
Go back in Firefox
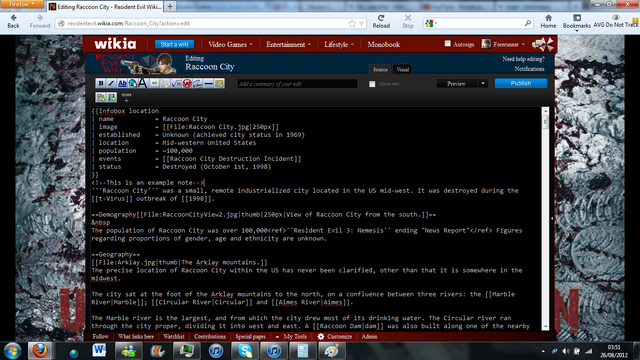pos(13,21)
